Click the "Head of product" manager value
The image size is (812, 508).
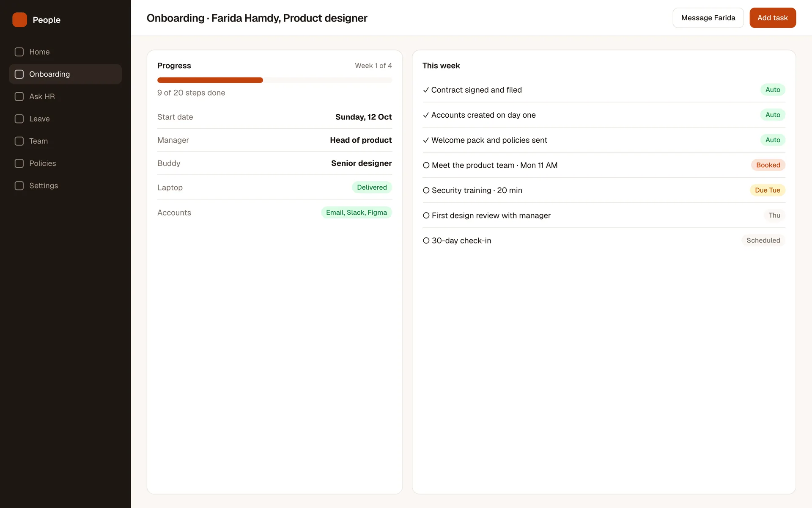(361, 140)
